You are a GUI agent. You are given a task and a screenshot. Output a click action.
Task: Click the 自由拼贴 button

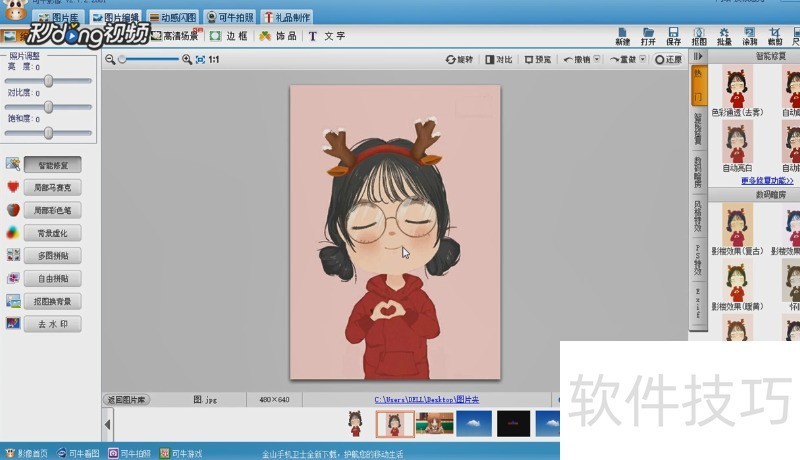(x=53, y=278)
